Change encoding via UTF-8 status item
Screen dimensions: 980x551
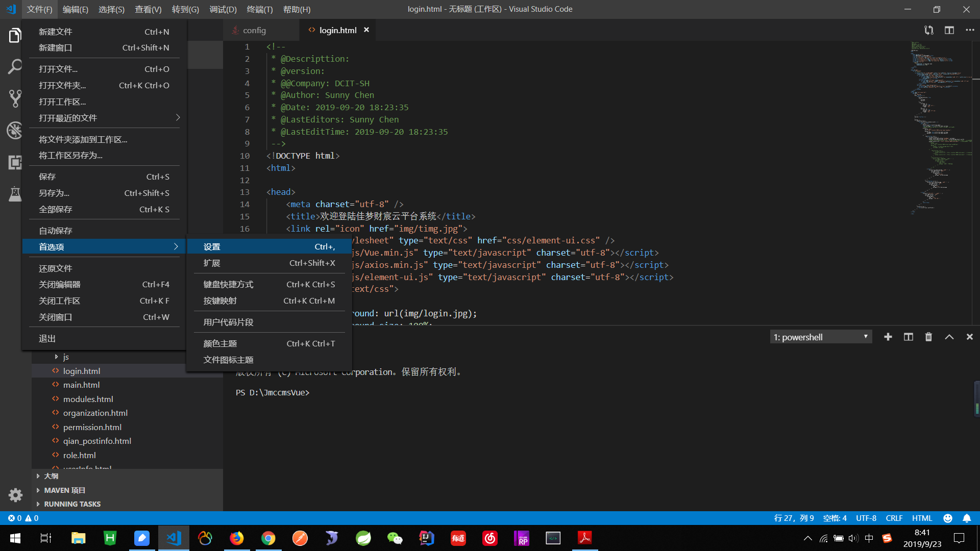tap(866, 518)
